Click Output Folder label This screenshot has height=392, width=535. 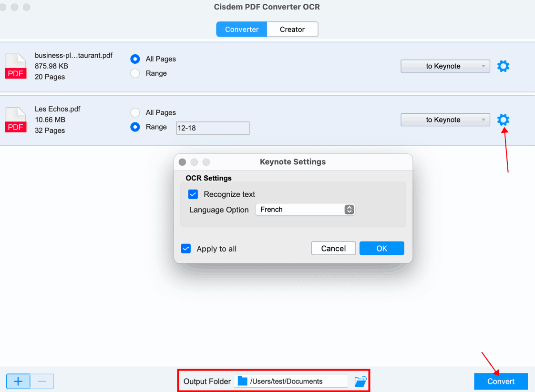pyautogui.click(x=207, y=381)
